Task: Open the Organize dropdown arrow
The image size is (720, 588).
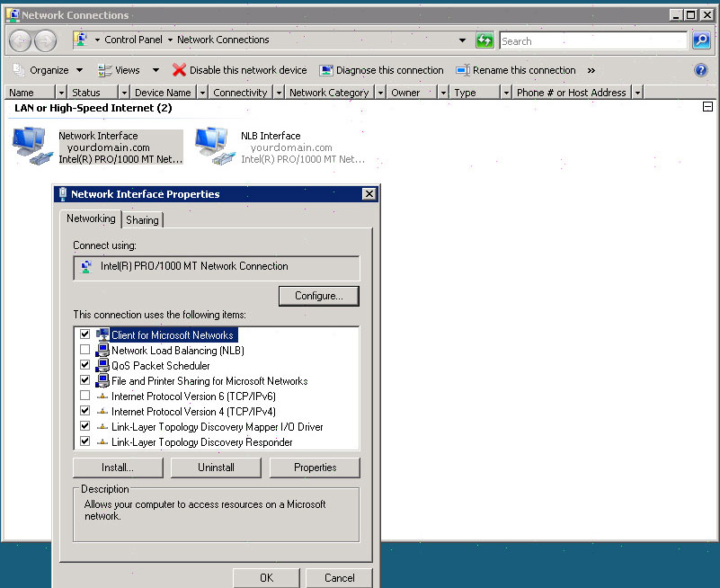Action: [79, 70]
